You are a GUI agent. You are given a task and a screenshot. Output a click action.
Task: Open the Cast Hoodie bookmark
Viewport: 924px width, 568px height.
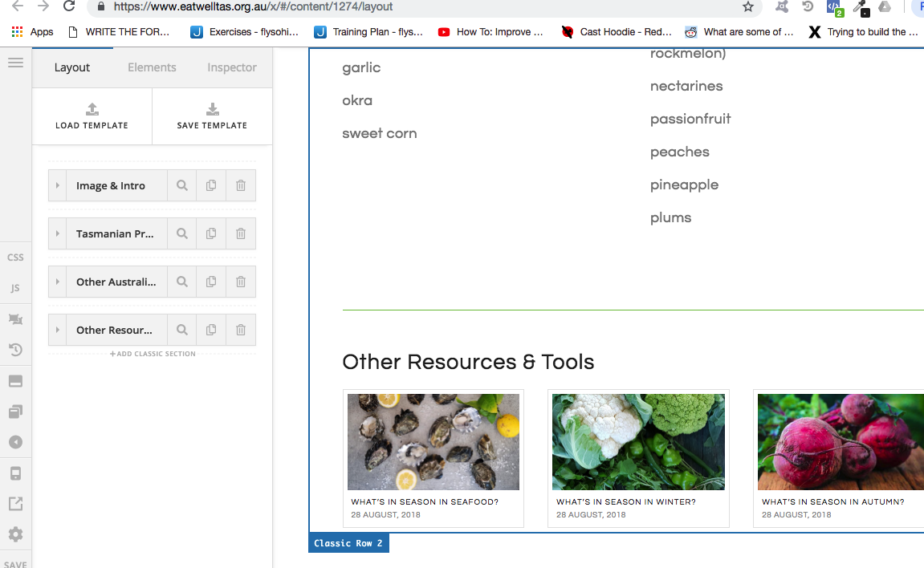617,32
